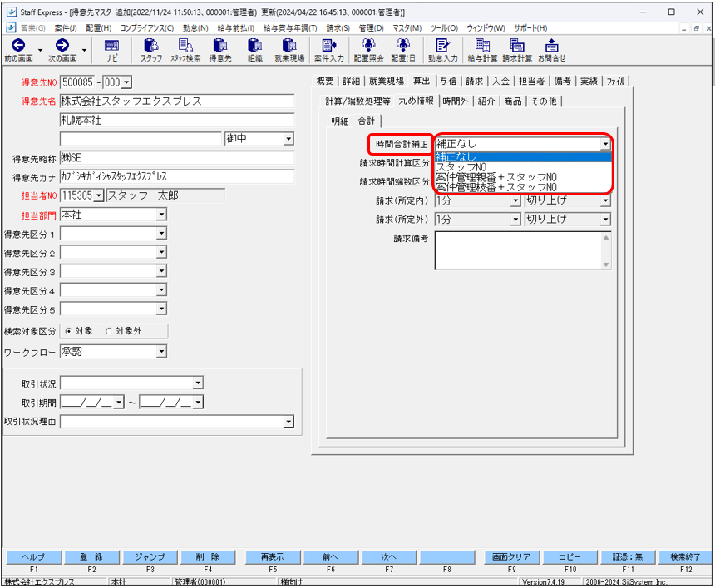Open the ワークフロー dropdown arrow
The width and height of the screenshot is (715, 588).
[x=161, y=352]
